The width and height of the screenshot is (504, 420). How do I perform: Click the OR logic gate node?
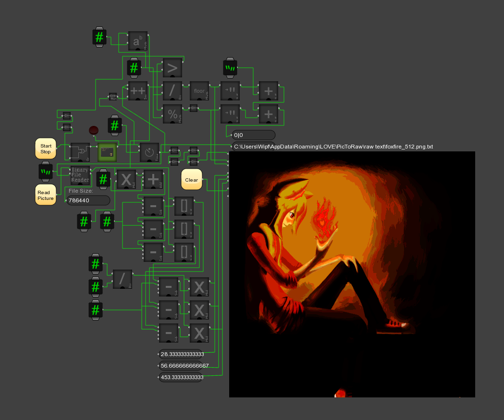(x=80, y=152)
